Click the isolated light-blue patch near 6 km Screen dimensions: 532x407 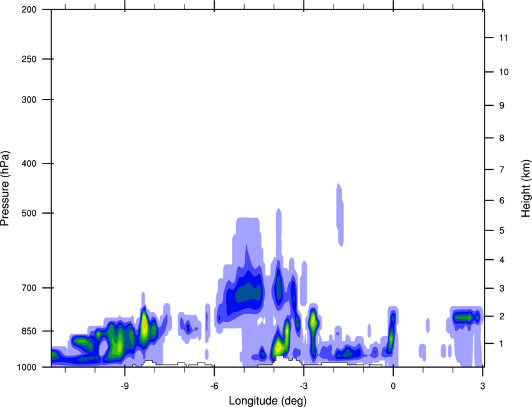[340, 215]
